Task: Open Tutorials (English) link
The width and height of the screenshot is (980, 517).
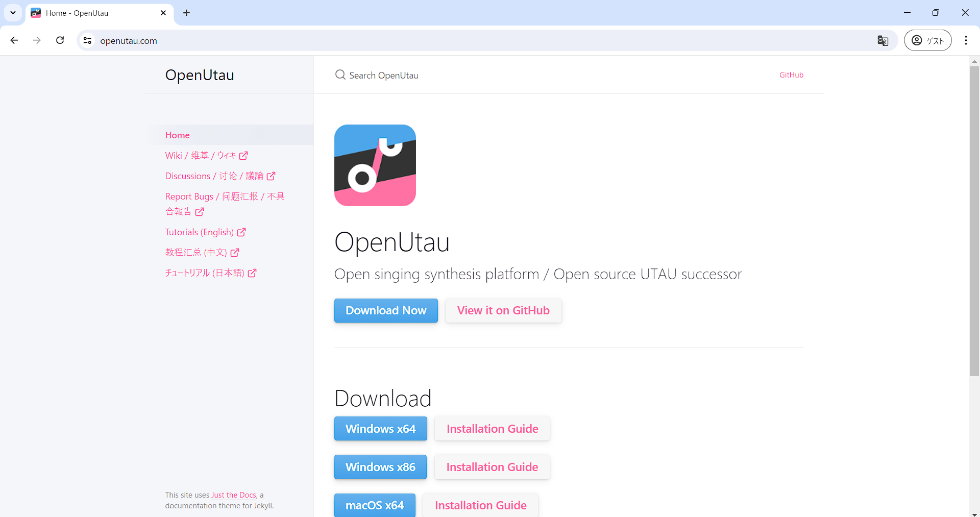Action: (x=205, y=232)
